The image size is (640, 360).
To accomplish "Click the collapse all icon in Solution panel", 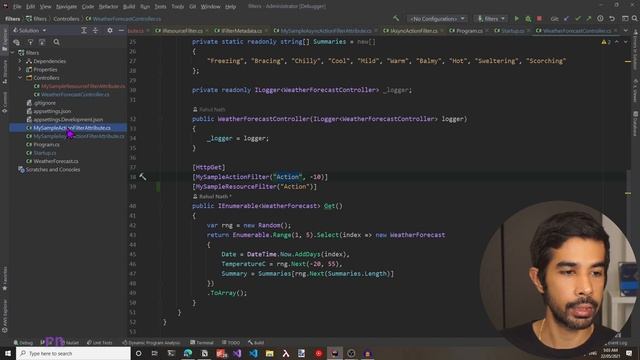I will [x=95, y=31].
